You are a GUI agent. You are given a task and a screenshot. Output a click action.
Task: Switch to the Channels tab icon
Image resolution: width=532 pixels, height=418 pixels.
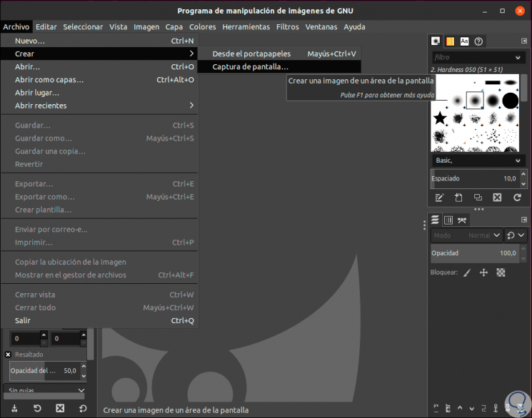tap(448, 220)
